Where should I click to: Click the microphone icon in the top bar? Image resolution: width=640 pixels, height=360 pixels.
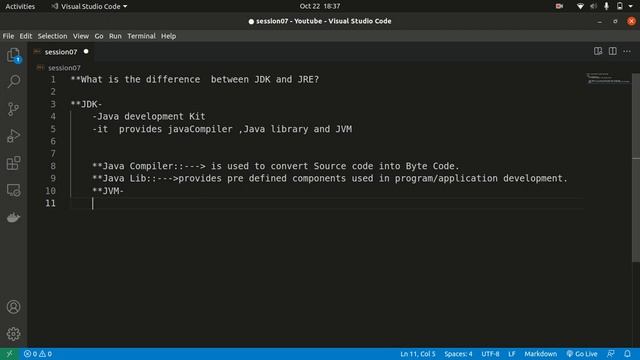[607, 6]
